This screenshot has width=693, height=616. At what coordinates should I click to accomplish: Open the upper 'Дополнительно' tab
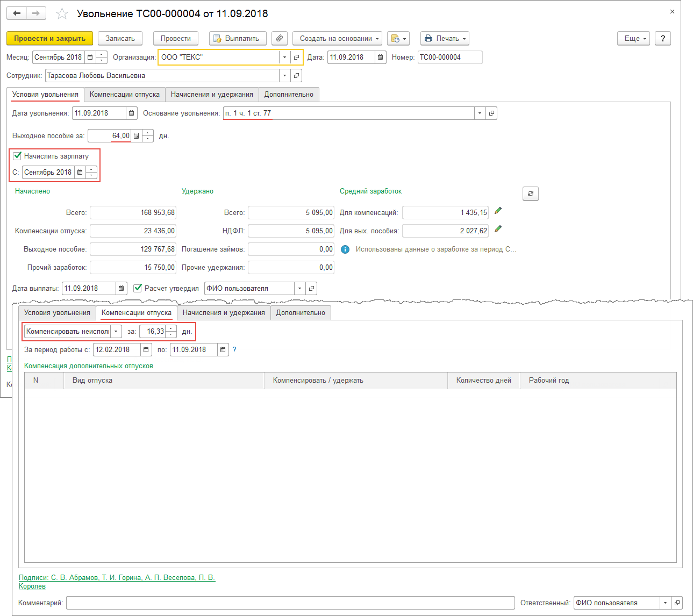pos(289,95)
